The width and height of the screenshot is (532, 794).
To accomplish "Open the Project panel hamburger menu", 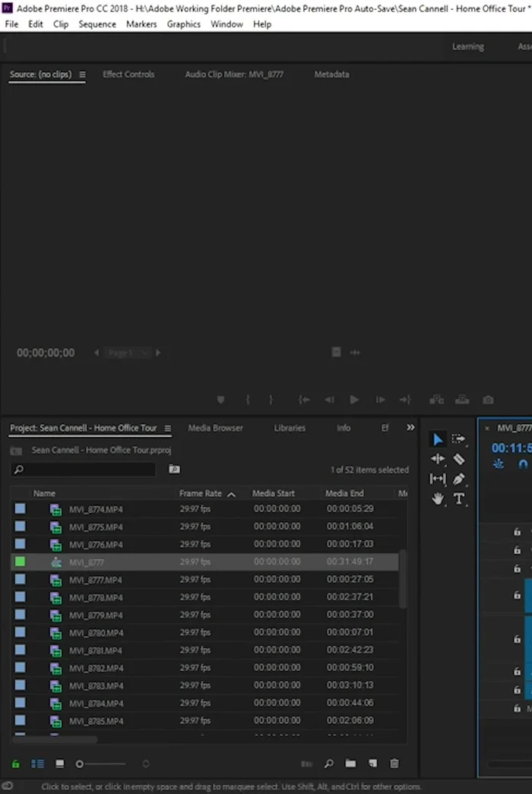I will coord(168,429).
